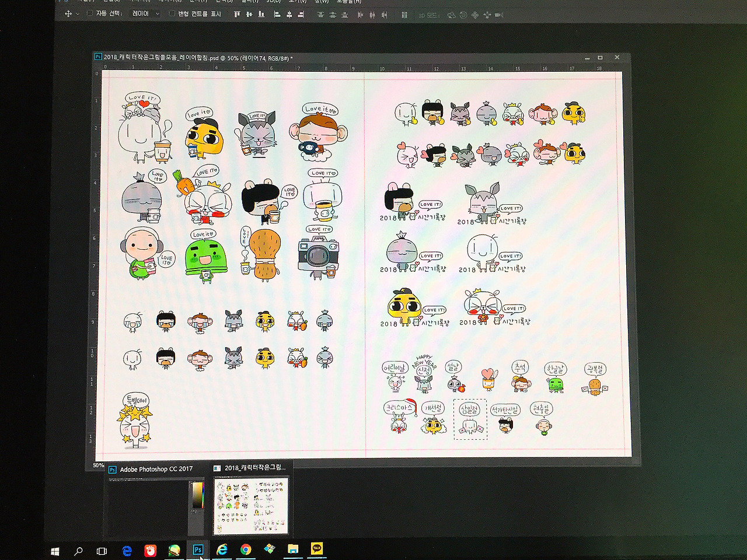This screenshot has height=560, width=747.
Task: Click the align top edges icon
Action: click(x=236, y=15)
